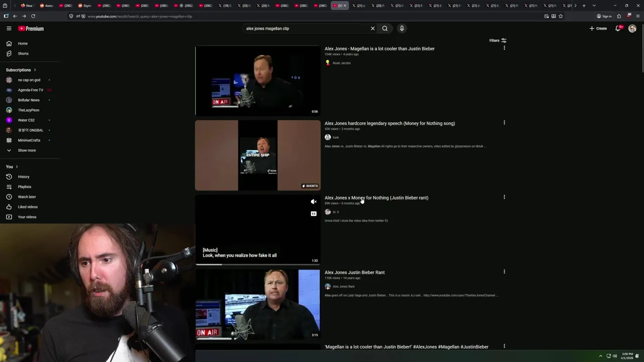
Task: Show hidden system tray icons
Action: (600, 356)
